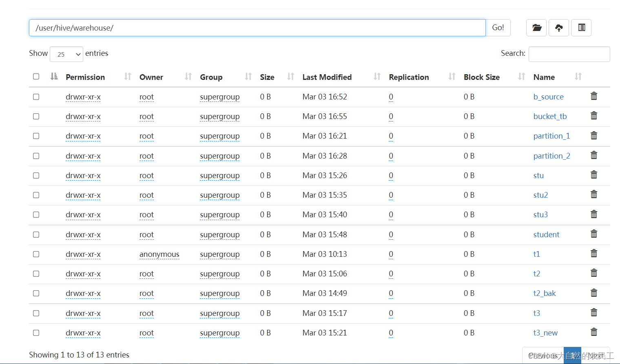Screen dimensions: 620x364
Task: Focus the directory path input field
Action: [x=257, y=28]
